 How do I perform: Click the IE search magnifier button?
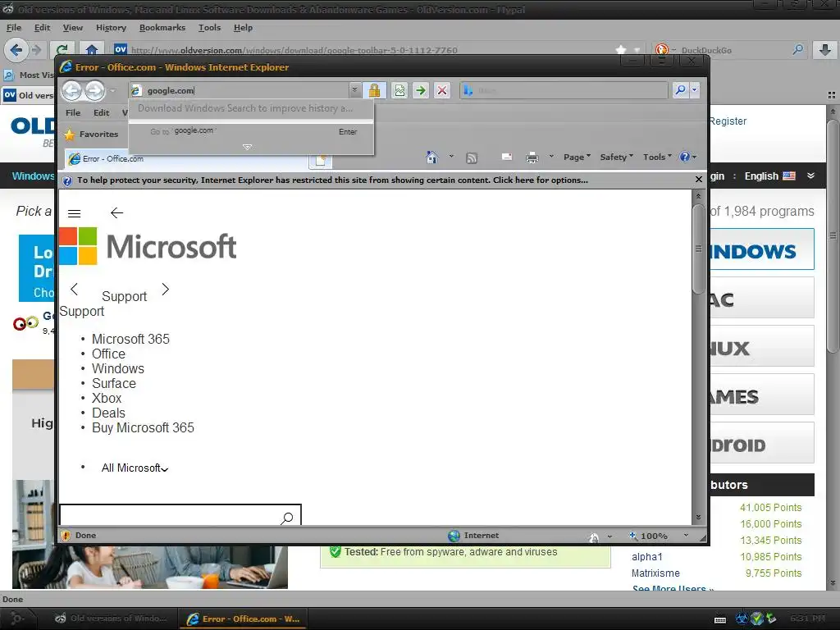[680, 90]
